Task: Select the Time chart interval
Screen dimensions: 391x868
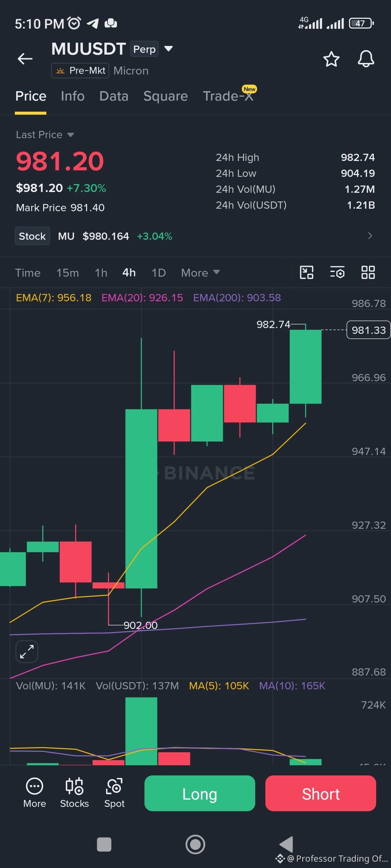Action: click(x=28, y=273)
